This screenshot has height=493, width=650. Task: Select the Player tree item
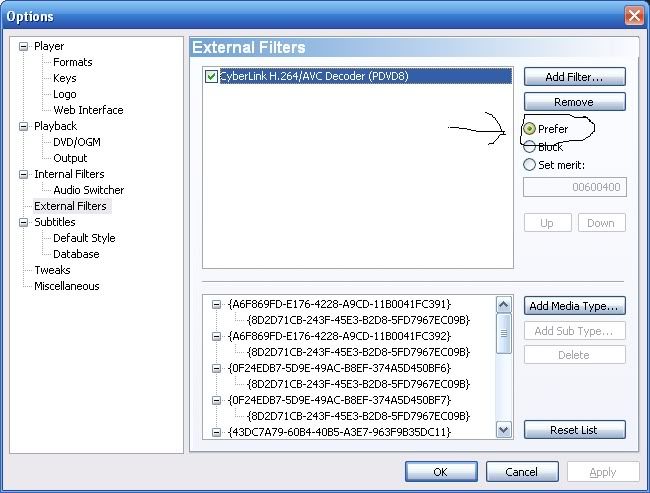click(49, 46)
